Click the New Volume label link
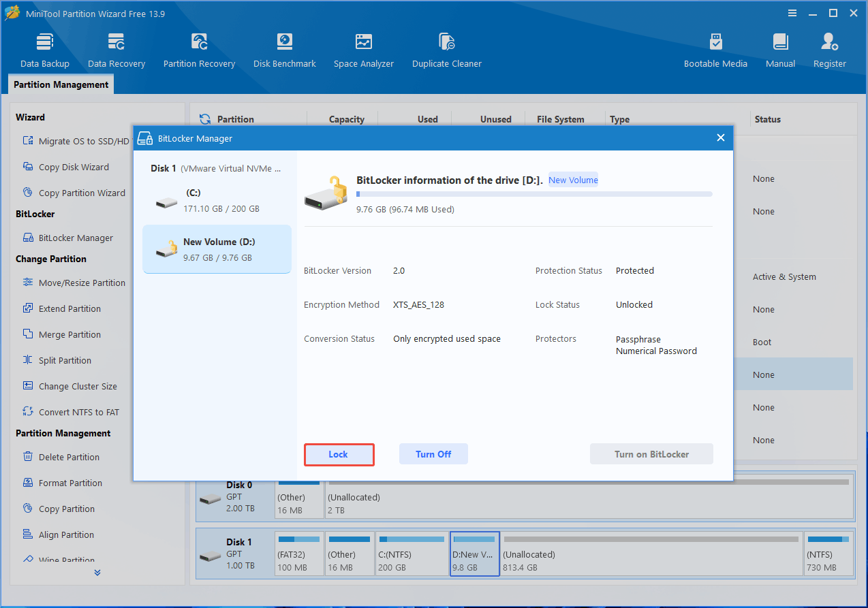868x608 pixels. click(573, 180)
